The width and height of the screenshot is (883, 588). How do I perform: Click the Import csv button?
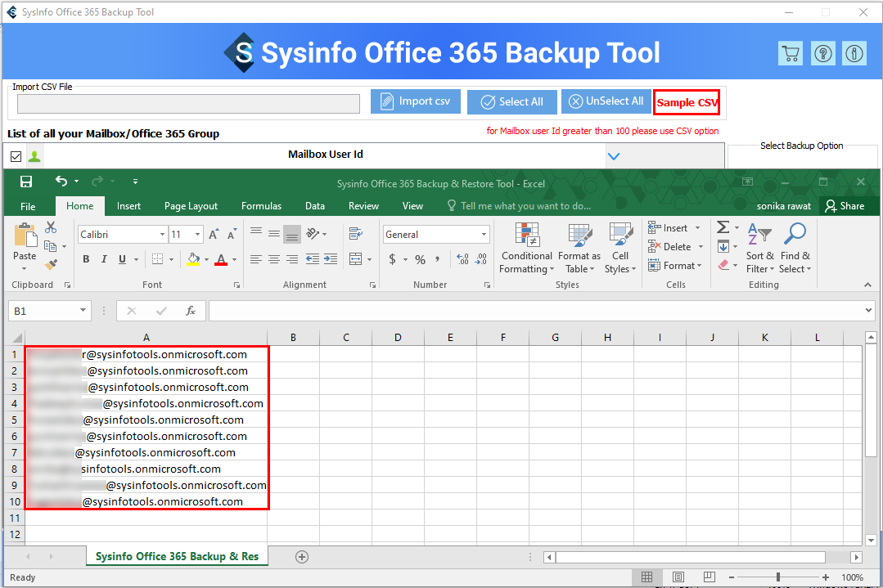coord(416,101)
